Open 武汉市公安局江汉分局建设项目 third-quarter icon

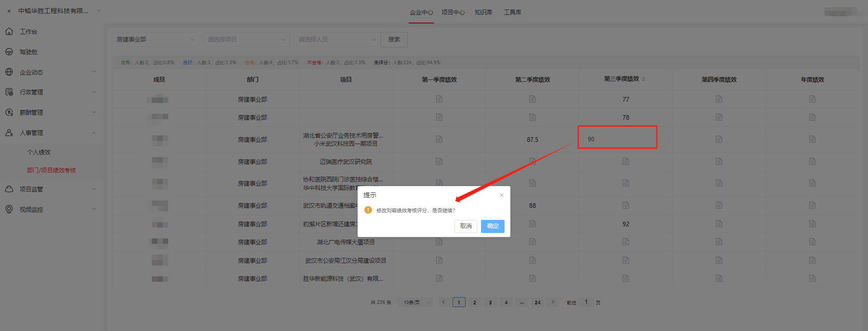click(x=626, y=260)
